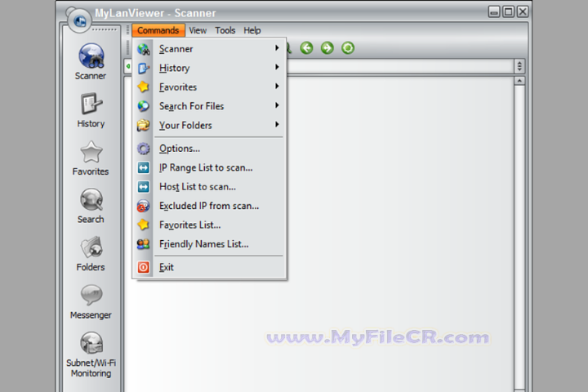Click the vertical scrollbar up arrow
588x392 pixels.
pos(519,81)
